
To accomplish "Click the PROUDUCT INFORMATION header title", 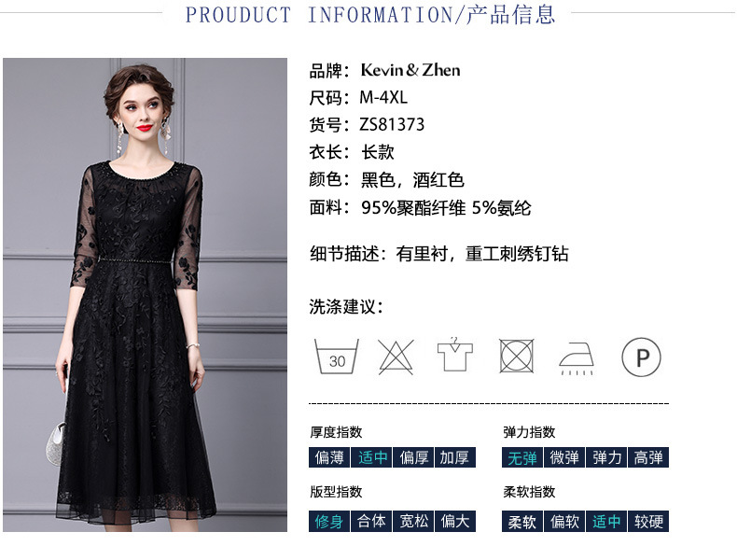I will point(370,15).
